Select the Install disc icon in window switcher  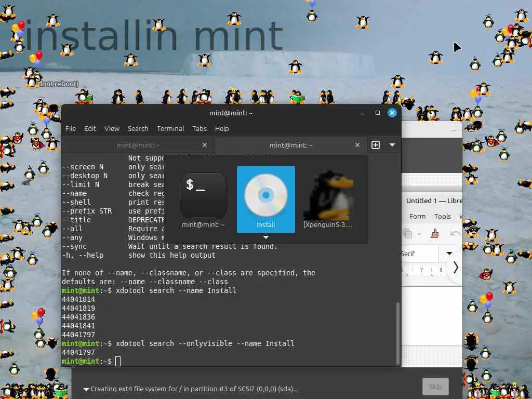(265, 199)
